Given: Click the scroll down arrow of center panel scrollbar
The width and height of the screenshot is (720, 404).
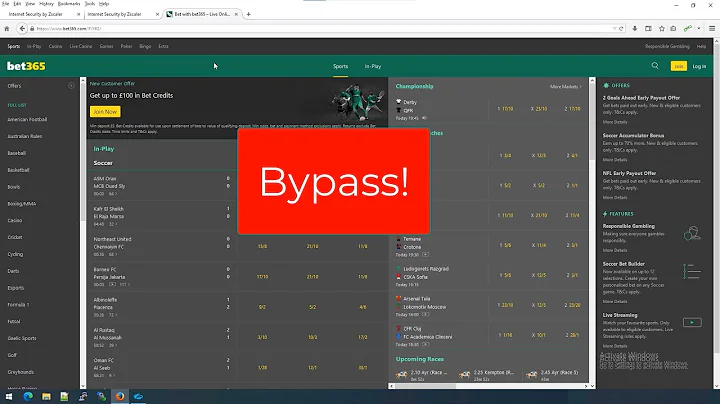Looking at the screenshot, I should tap(592, 386).
